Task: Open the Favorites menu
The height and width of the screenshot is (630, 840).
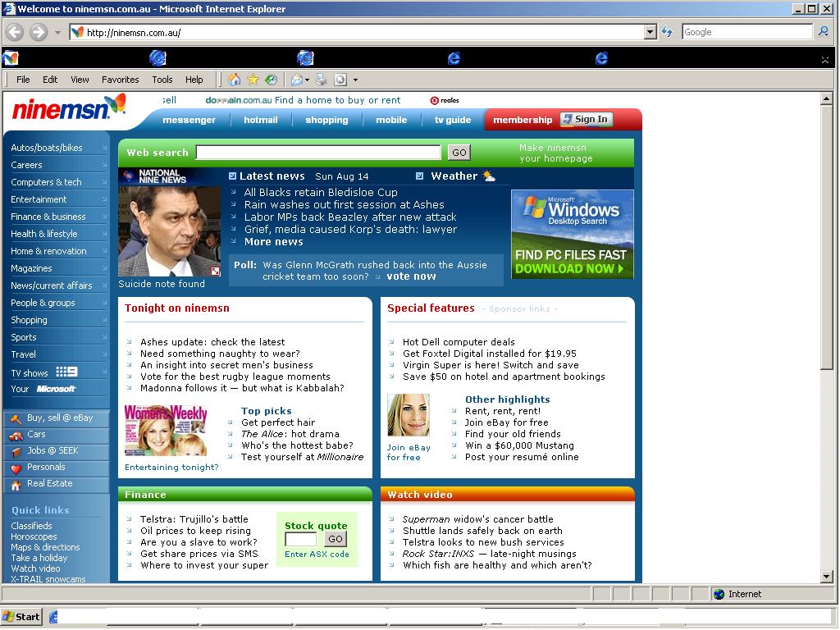Action: [x=120, y=80]
